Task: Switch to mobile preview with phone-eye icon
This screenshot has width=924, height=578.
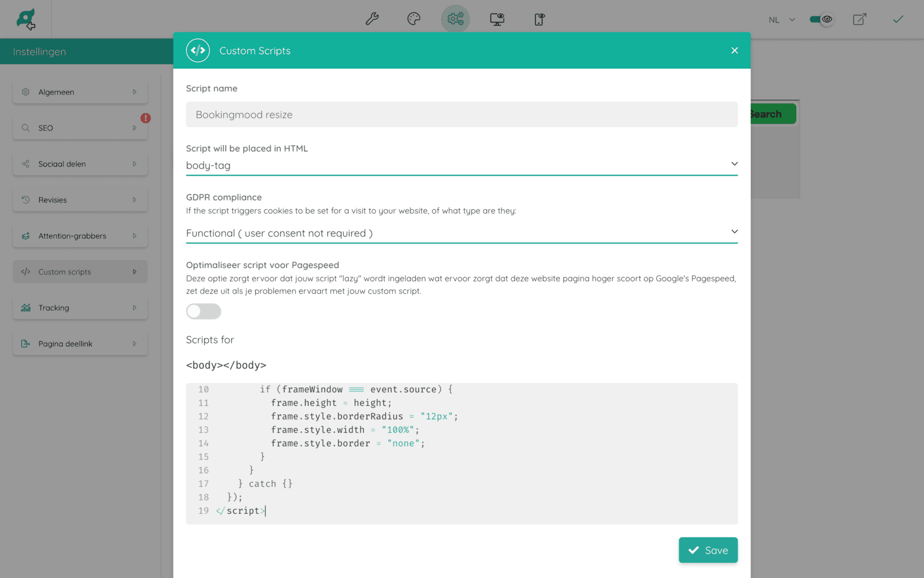Action: [x=538, y=19]
